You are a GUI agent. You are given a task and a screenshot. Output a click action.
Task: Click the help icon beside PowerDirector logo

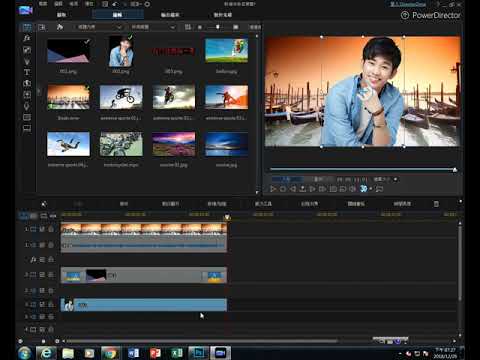[405, 15]
